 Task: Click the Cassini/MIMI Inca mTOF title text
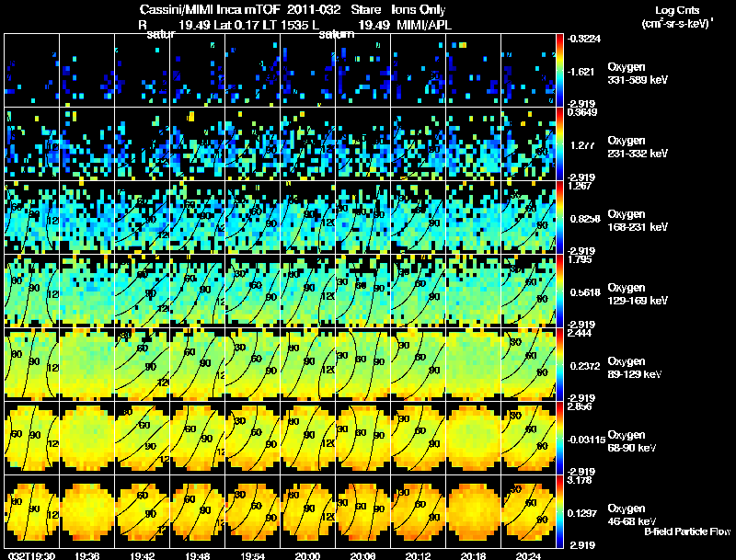pyautogui.click(x=210, y=9)
